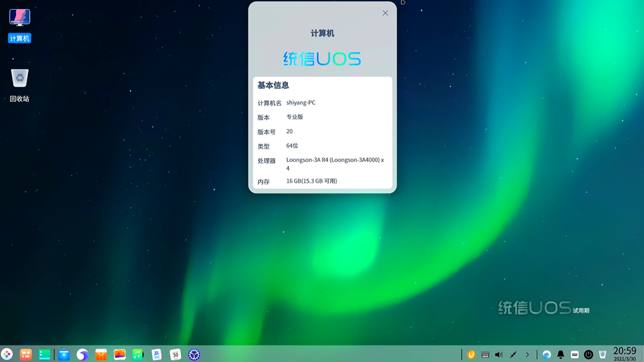This screenshot has height=362, width=644.
Task: Click the multitasking view icon
Action: tap(26, 355)
